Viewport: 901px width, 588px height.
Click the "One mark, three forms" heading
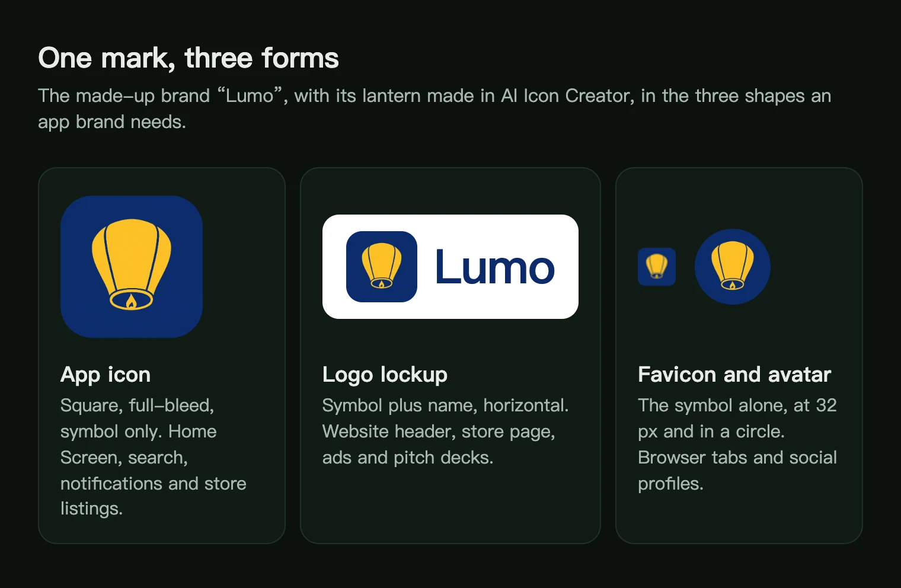188,58
